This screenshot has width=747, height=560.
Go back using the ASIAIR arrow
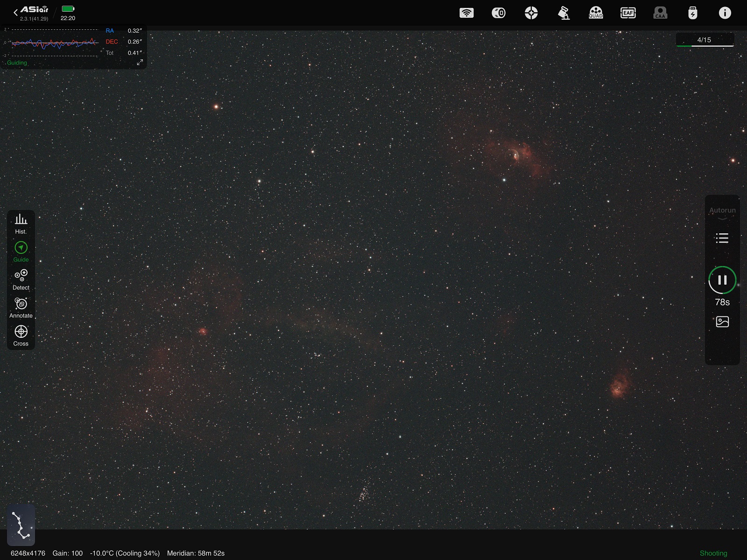pos(15,13)
